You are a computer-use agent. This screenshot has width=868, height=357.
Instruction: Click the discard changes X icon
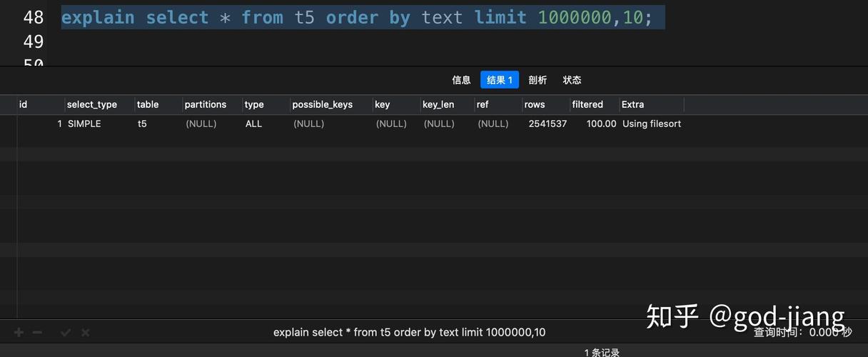(x=85, y=332)
